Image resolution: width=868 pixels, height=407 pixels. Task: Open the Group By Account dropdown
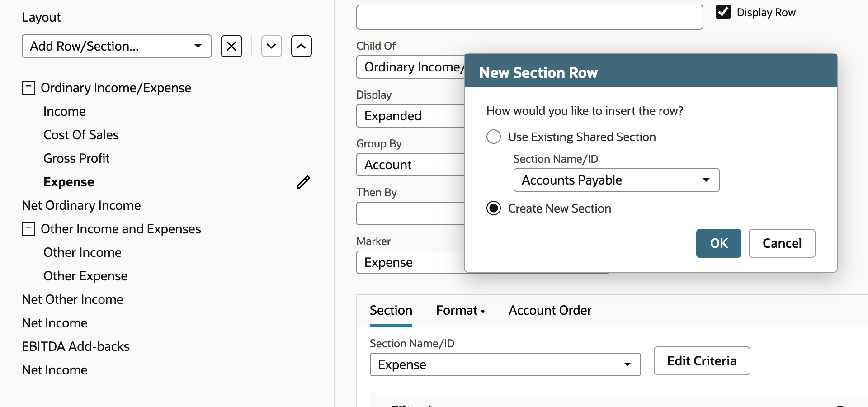click(x=410, y=165)
